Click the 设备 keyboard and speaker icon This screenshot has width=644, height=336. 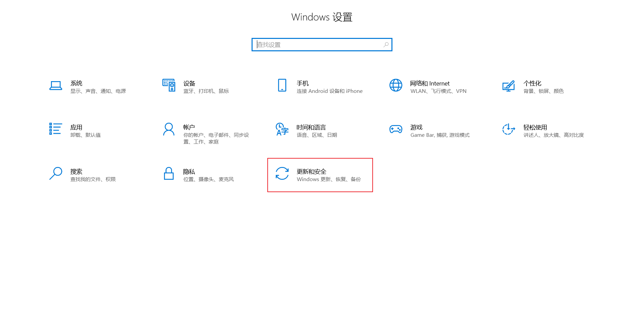[169, 85]
